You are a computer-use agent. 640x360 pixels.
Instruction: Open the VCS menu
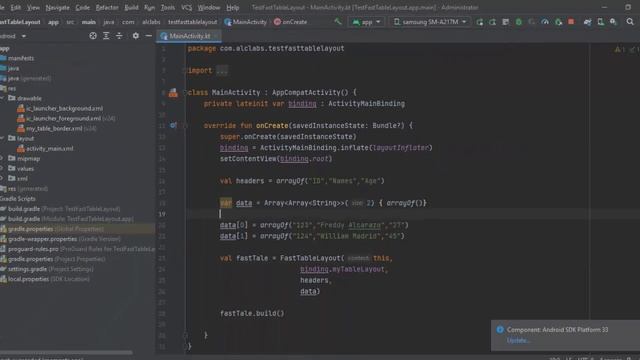pos(187,7)
